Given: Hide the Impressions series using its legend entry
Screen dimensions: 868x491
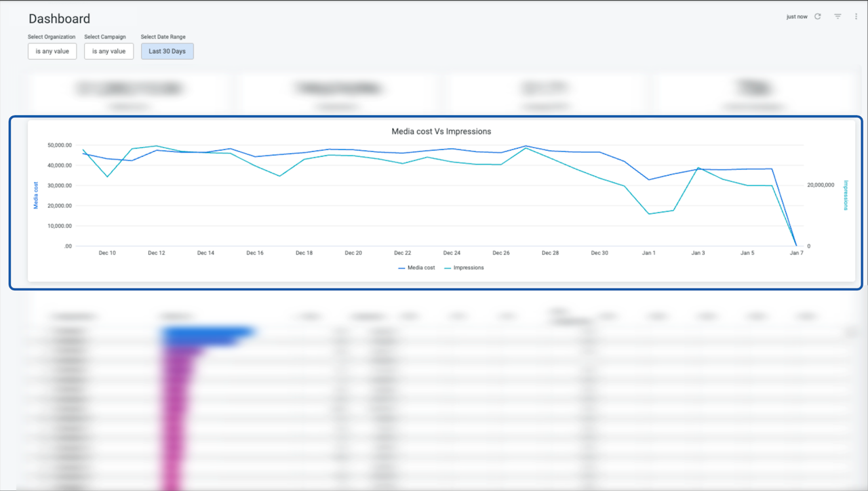Looking at the screenshot, I should [x=468, y=267].
